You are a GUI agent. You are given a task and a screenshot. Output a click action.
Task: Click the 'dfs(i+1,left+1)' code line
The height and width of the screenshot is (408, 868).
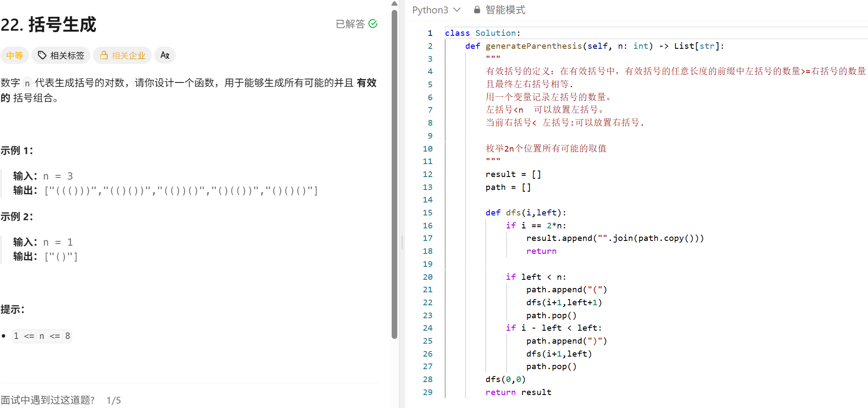pyautogui.click(x=564, y=303)
